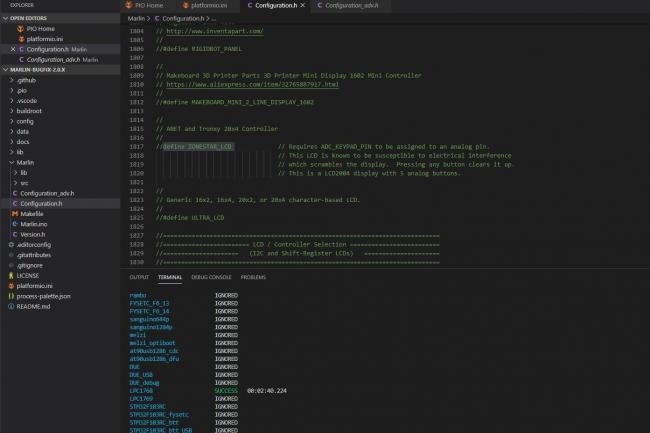
Task: Switch to the Configuration_adv.h editor tab
Action: point(354,6)
